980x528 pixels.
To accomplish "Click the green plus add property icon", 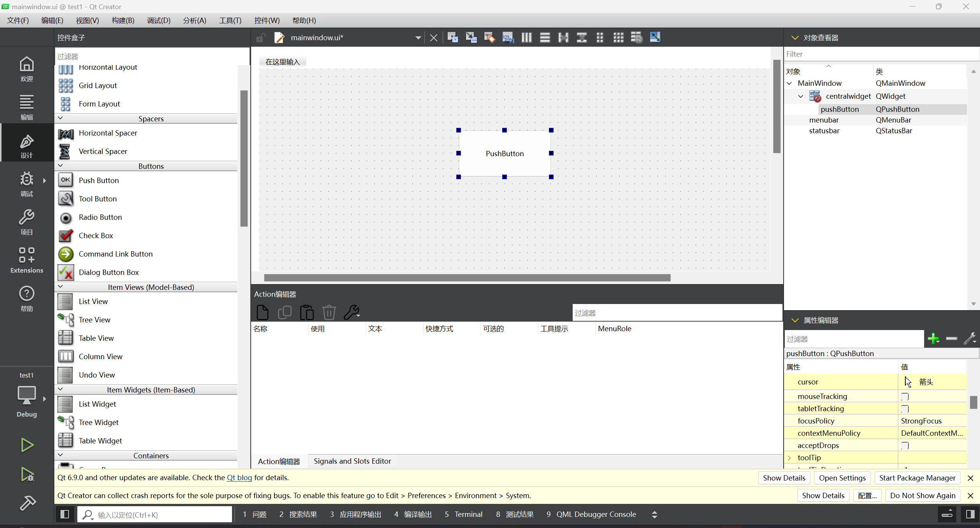I will (x=933, y=339).
